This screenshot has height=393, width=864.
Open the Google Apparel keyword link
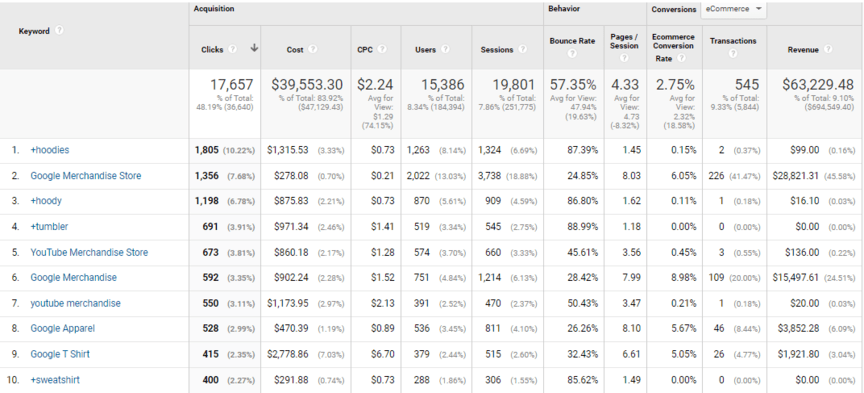(x=62, y=329)
